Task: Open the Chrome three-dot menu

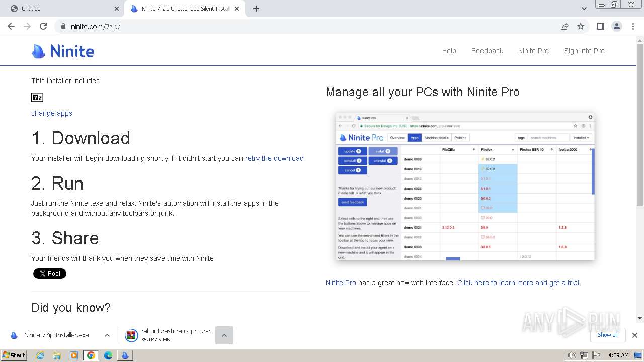Action: coord(633,26)
